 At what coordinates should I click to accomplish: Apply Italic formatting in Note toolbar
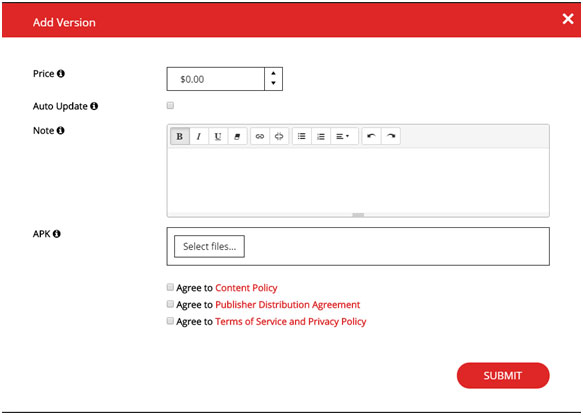199,136
